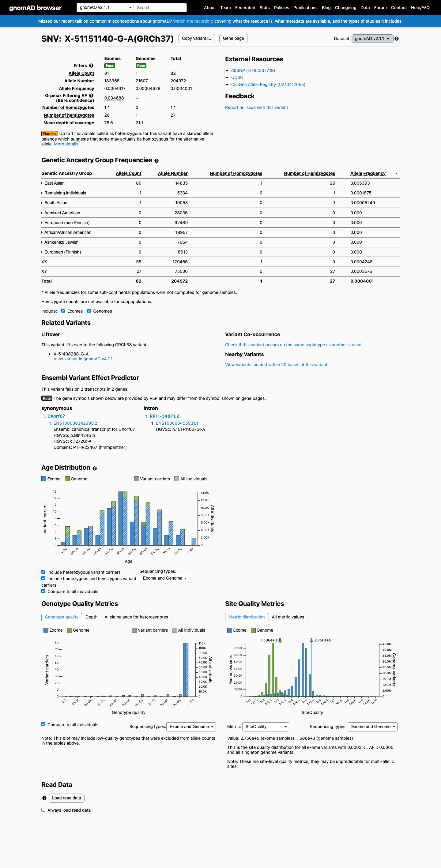
Task: Click Age Distribution blue Exome legend swatch
Action: click(44, 479)
